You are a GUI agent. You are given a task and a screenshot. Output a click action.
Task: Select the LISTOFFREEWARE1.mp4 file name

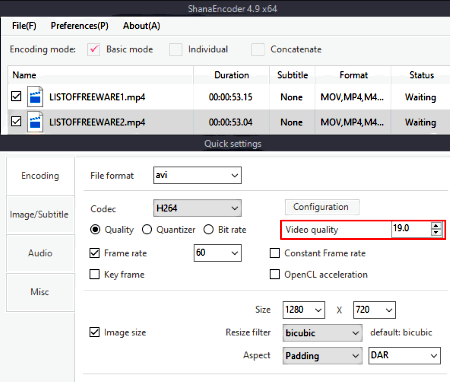pyautogui.click(x=97, y=97)
